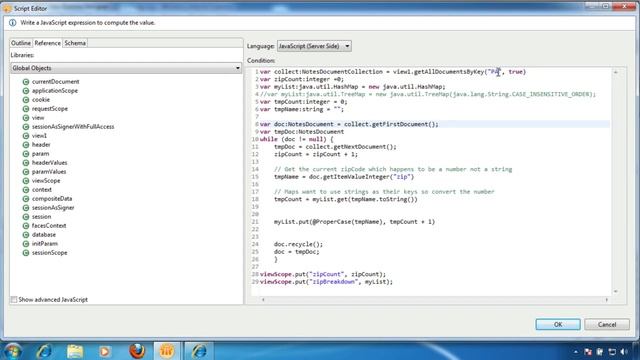The height and width of the screenshot is (360, 640).
Task: Open Windows Media Player taskbar icon
Action: click(104, 351)
